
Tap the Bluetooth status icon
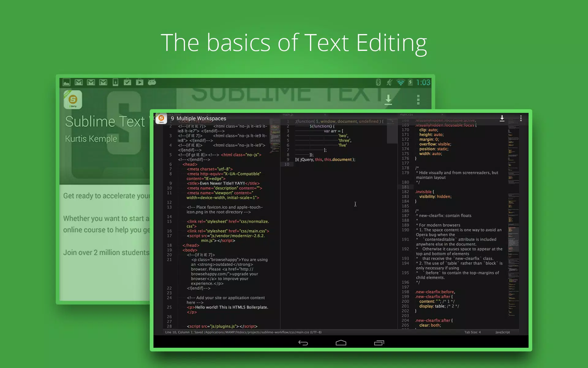click(378, 82)
